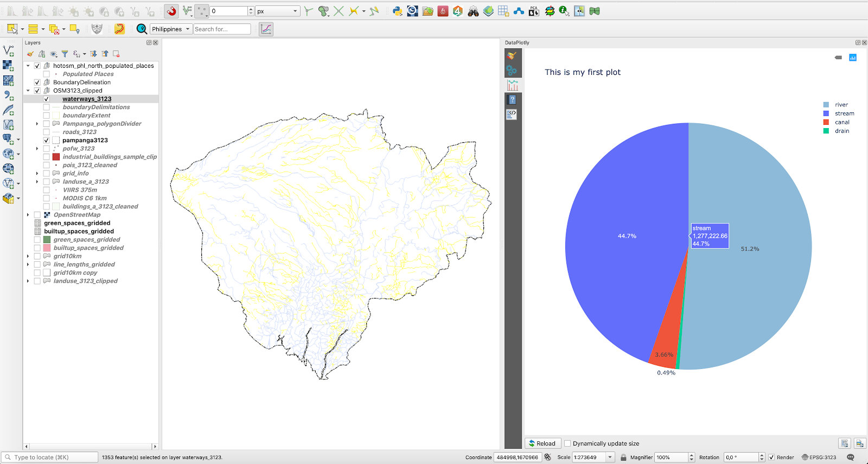
Task: Open the layer filter funnel icon
Action: 65,54
